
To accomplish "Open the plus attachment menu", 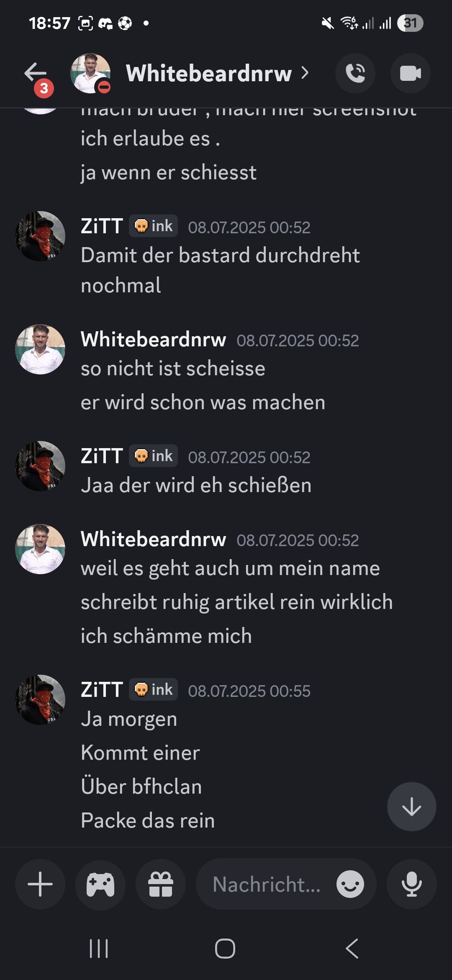I will point(40,884).
